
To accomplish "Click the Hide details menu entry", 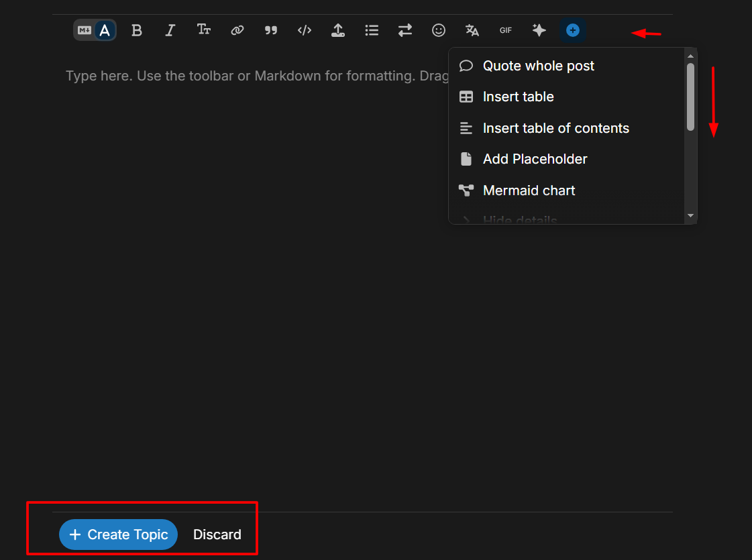I will 566,219.
